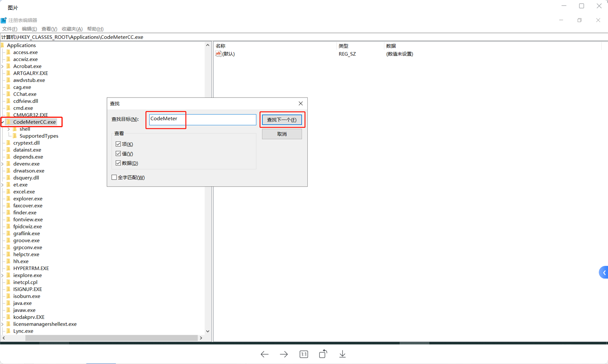Go to next image with right arrow
The image size is (608, 364).
(284, 354)
